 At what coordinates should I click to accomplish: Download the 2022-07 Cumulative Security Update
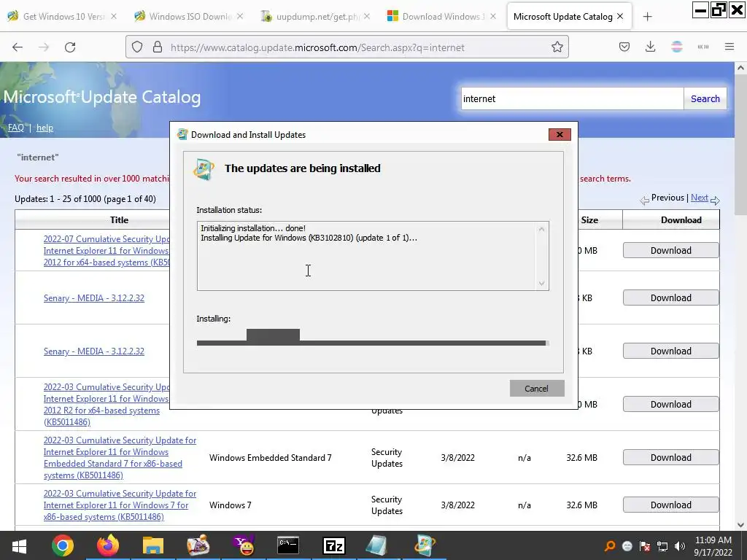click(671, 251)
